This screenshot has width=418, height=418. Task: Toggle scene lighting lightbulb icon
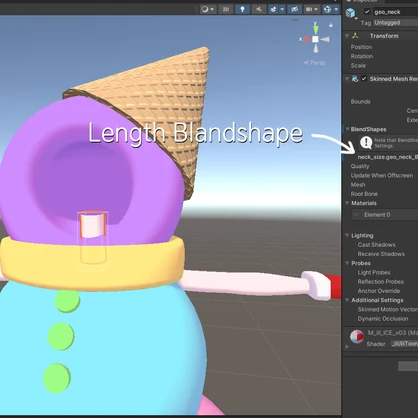click(242, 9)
